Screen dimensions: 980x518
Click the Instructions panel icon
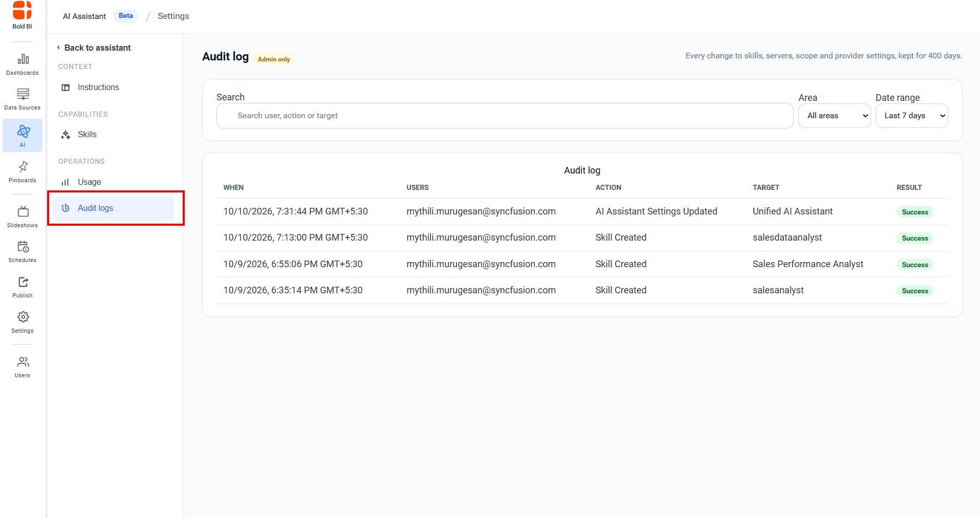(x=66, y=88)
